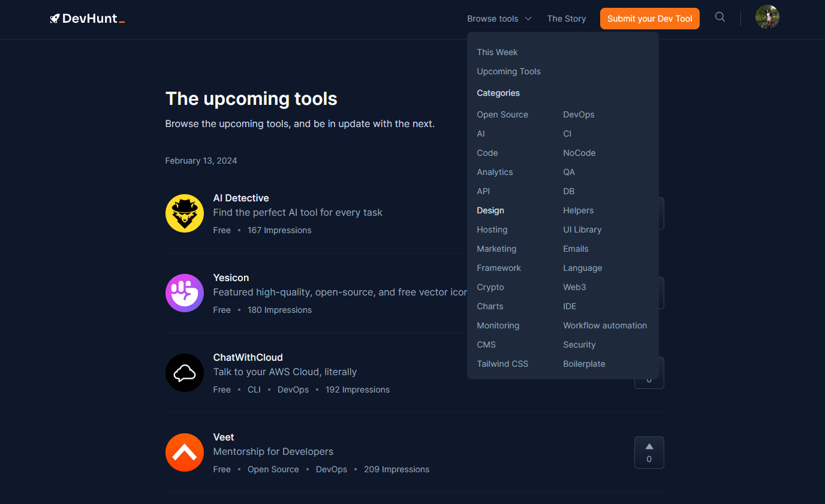This screenshot has height=504, width=825.
Task: Pick the Design category
Action: click(x=490, y=210)
